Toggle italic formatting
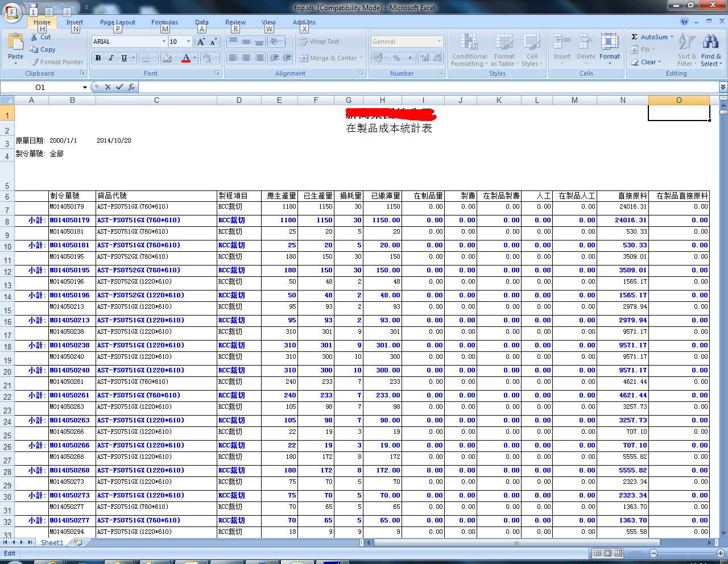This screenshot has width=728, height=564. 111,58
